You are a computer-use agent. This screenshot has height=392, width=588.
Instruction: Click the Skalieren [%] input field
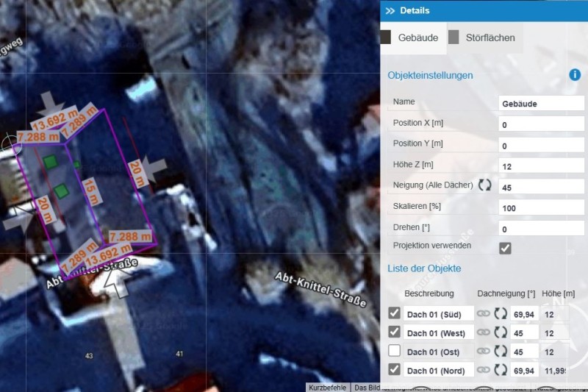click(x=541, y=208)
